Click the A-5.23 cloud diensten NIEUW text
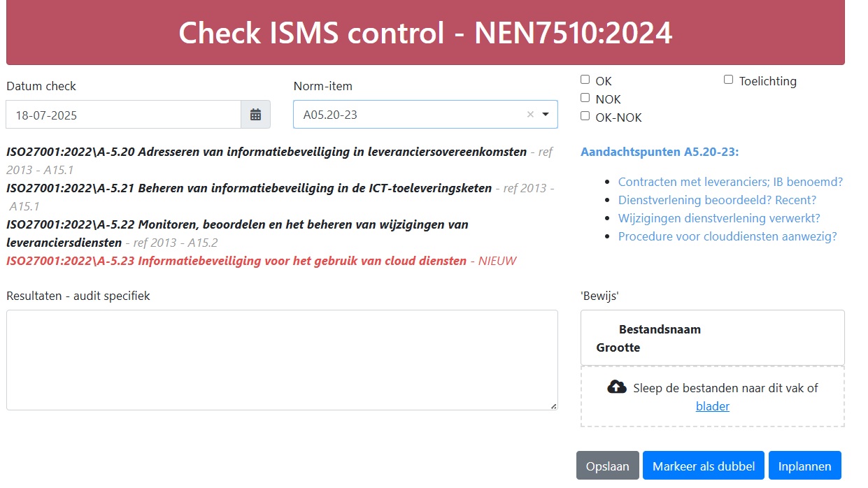 (x=261, y=261)
